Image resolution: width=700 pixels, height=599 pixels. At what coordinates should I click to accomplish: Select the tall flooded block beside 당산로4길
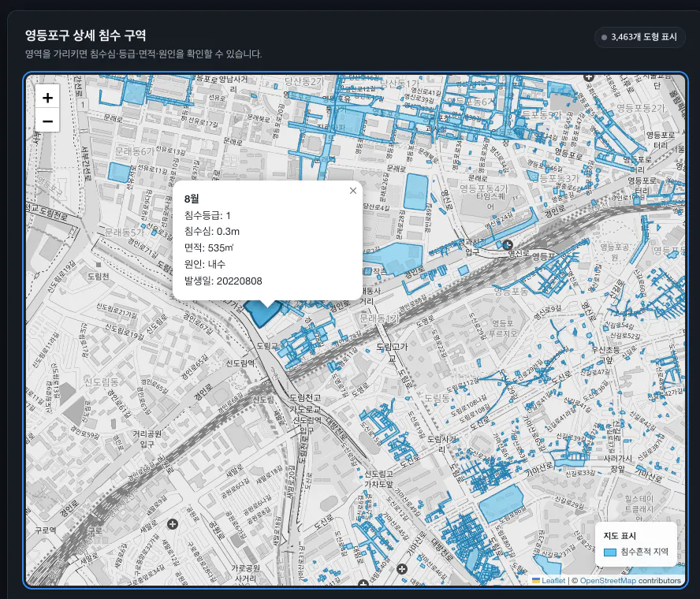point(416,192)
